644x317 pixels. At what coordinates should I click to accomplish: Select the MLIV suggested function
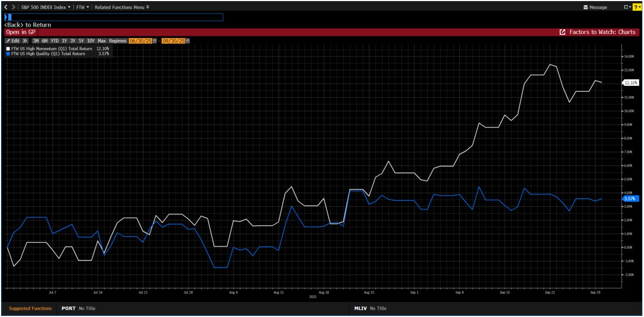[361, 308]
